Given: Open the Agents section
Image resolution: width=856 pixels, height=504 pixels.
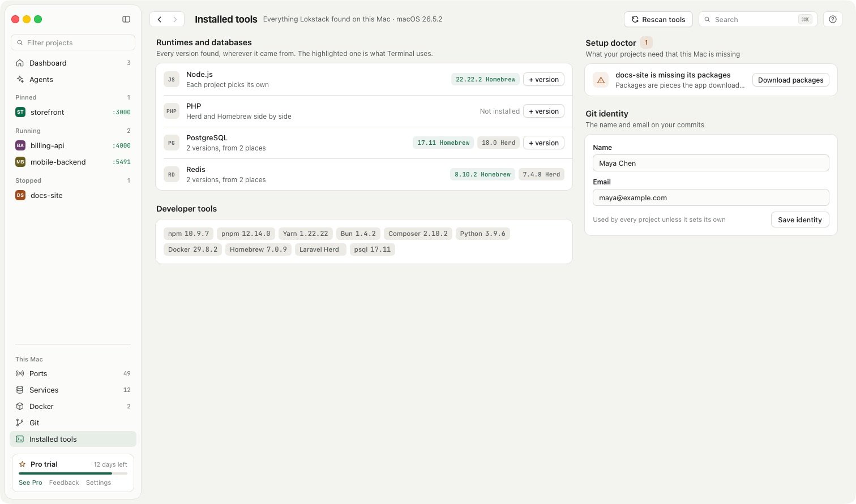Looking at the screenshot, I should coord(73,79).
